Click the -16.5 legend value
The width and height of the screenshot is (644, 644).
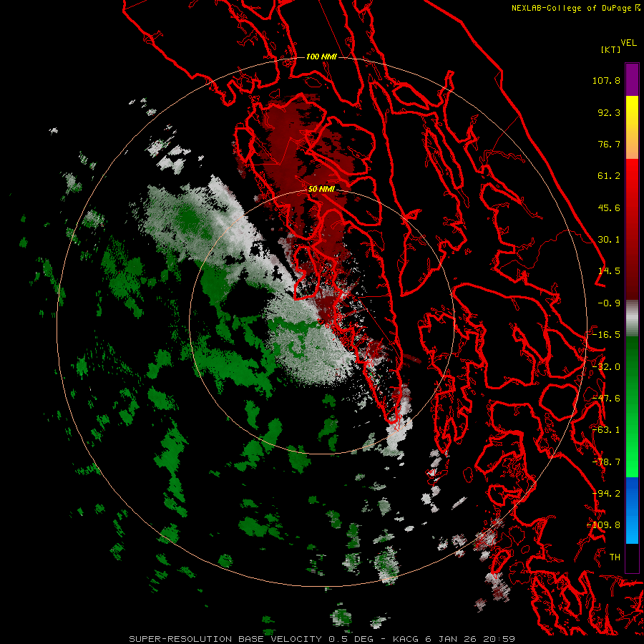pyautogui.click(x=606, y=335)
